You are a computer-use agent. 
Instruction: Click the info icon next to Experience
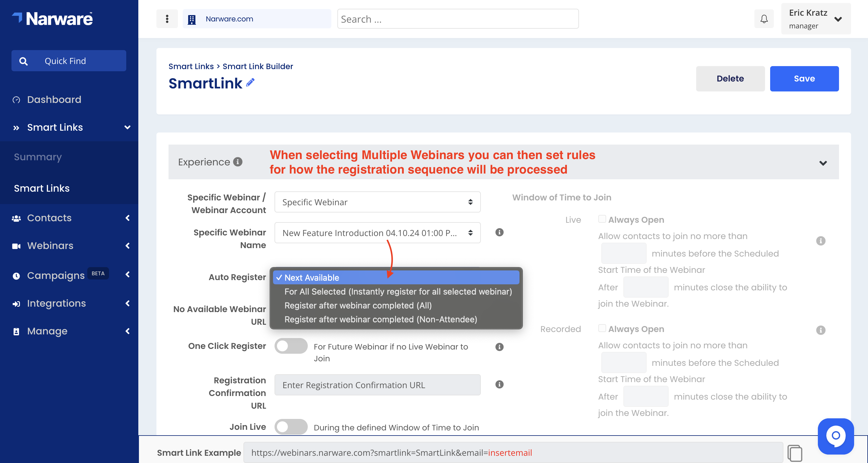[238, 162]
